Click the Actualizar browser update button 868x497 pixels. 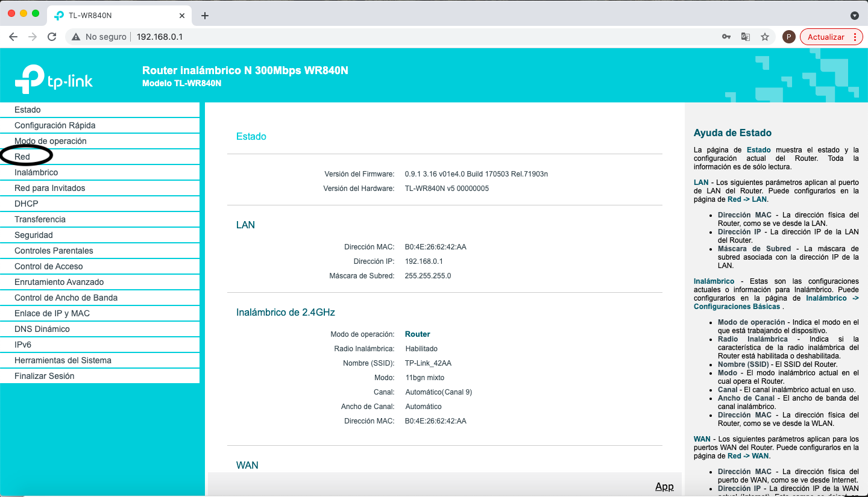pyautogui.click(x=825, y=37)
